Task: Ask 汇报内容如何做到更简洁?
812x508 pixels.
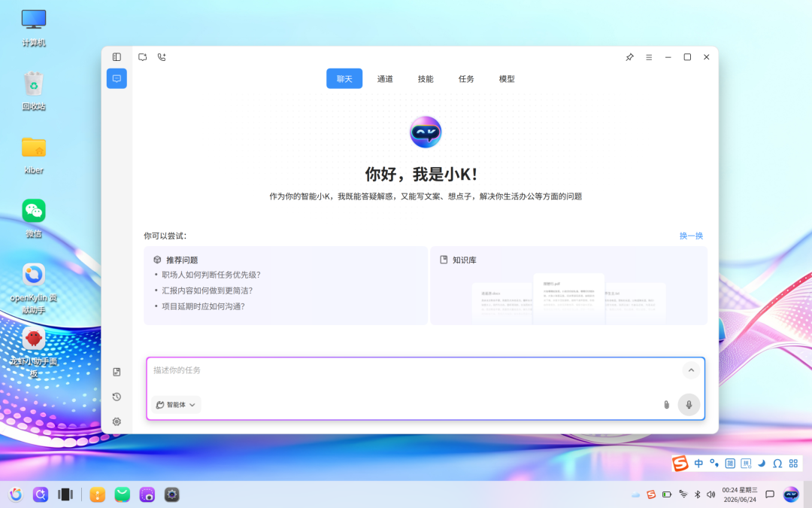Action: (207, 291)
